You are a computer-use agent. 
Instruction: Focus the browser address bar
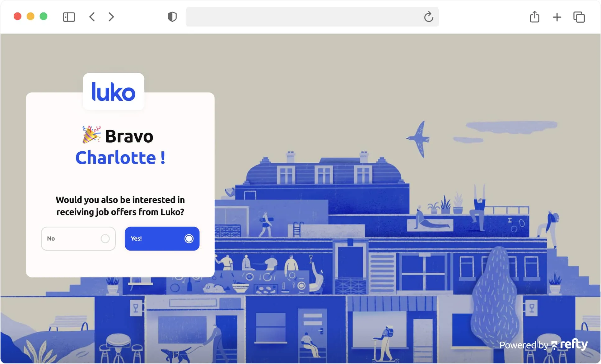click(312, 17)
